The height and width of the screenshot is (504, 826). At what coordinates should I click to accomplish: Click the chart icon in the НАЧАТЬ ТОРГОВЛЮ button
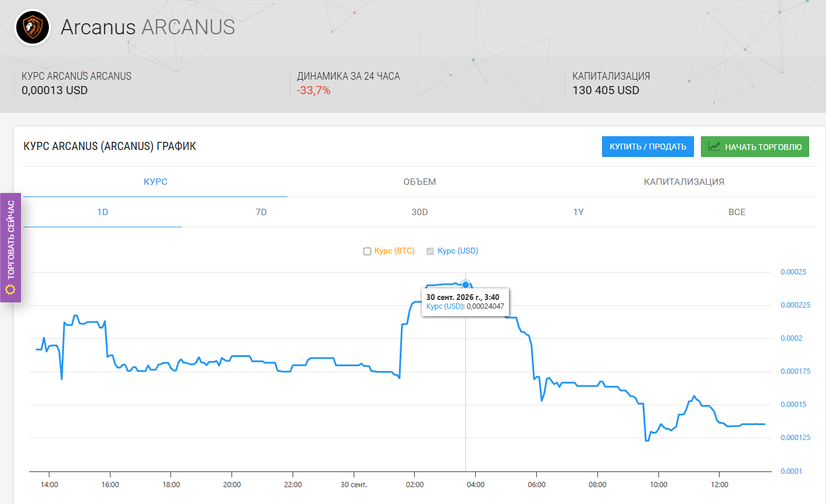click(x=714, y=146)
